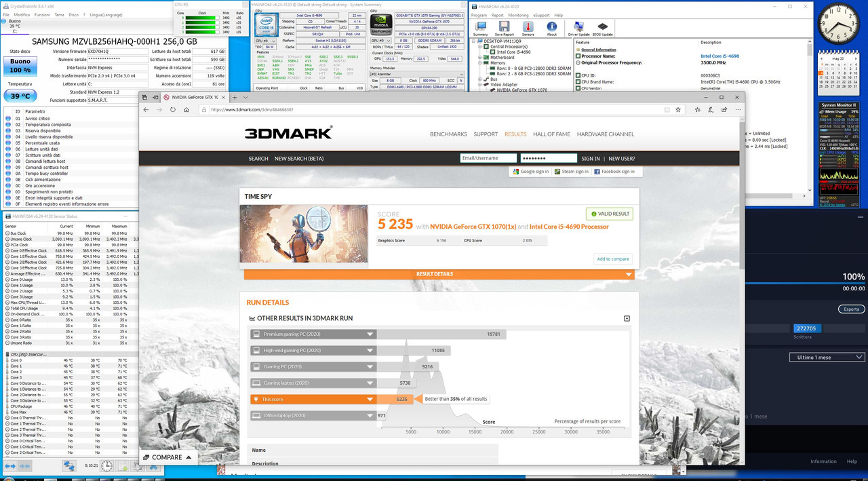Sign in with Google on 3DMark

(x=531, y=172)
